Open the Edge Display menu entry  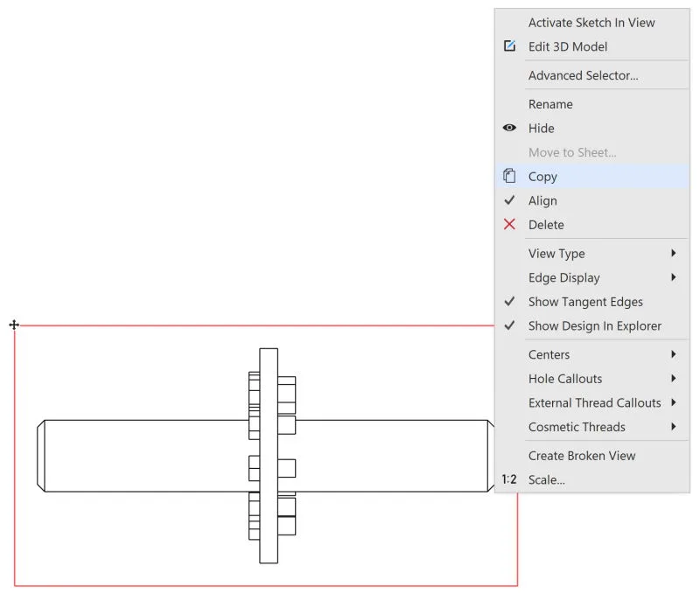pos(592,277)
